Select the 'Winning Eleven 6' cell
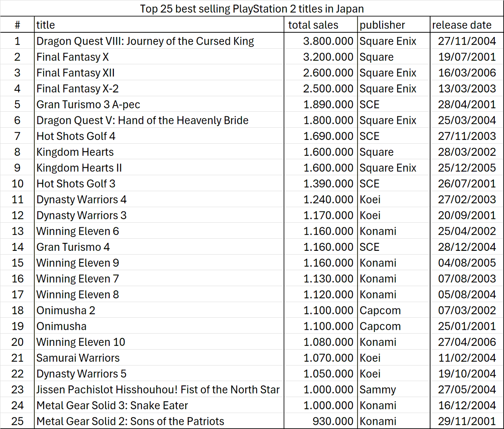The width and height of the screenshot is (504, 429). (x=159, y=231)
